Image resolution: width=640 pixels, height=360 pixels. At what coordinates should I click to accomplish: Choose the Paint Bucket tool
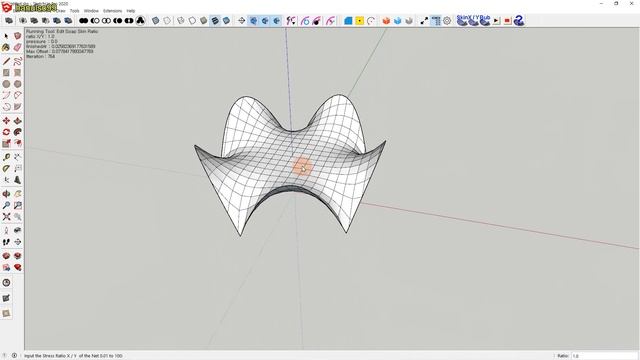(x=6, y=48)
